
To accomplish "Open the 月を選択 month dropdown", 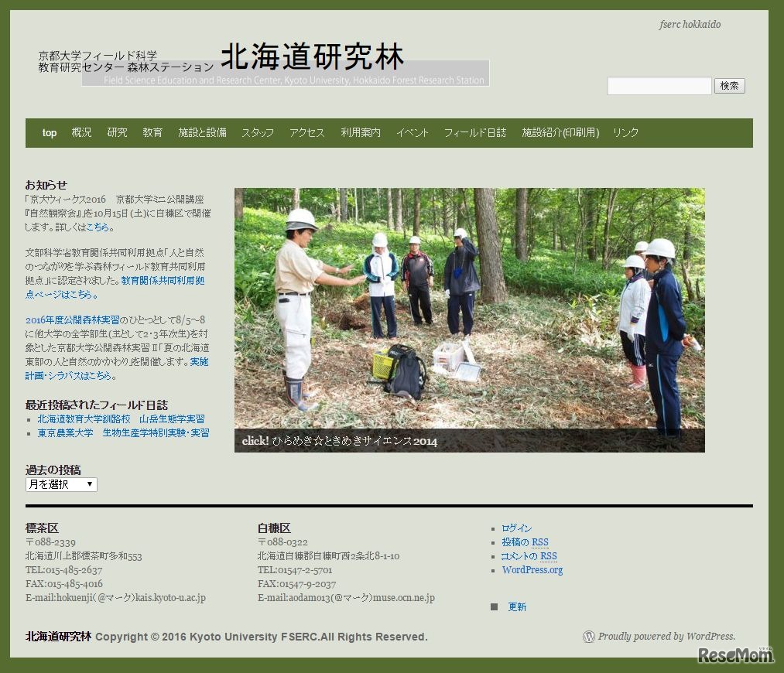I will click(x=60, y=484).
